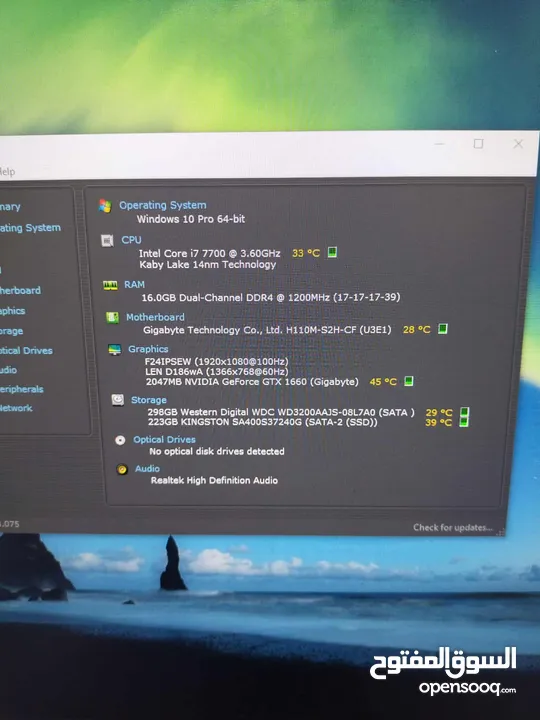Select Motherboard in the sidebar
This screenshot has height=720, width=540.
point(20,290)
